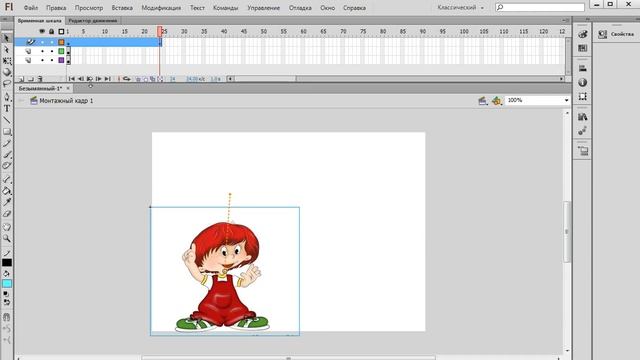
Task: Reset colors to black and white
Action: [x=6, y=294]
